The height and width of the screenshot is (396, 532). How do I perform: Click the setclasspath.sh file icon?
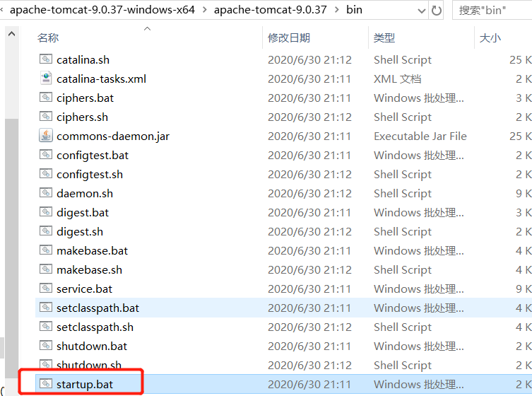tap(46, 327)
